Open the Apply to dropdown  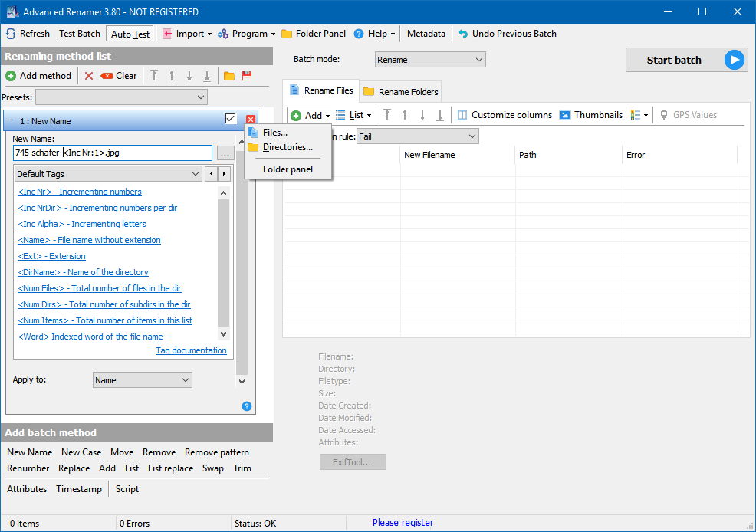point(142,380)
